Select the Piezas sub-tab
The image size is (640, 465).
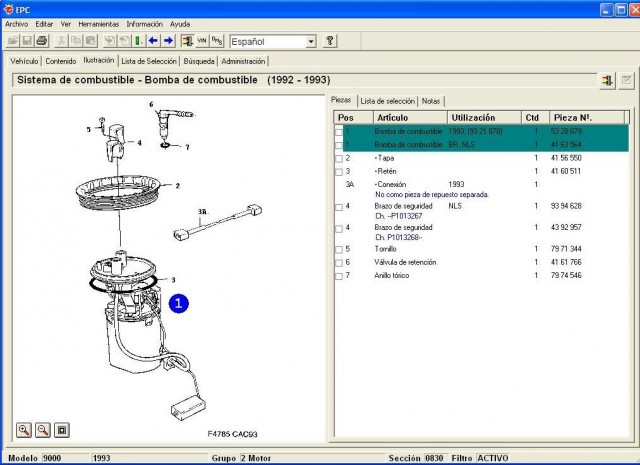[x=341, y=100]
